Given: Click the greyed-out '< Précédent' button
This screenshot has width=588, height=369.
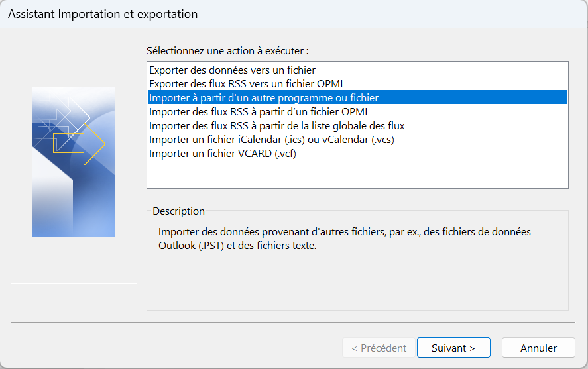Looking at the screenshot, I should [379, 348].
